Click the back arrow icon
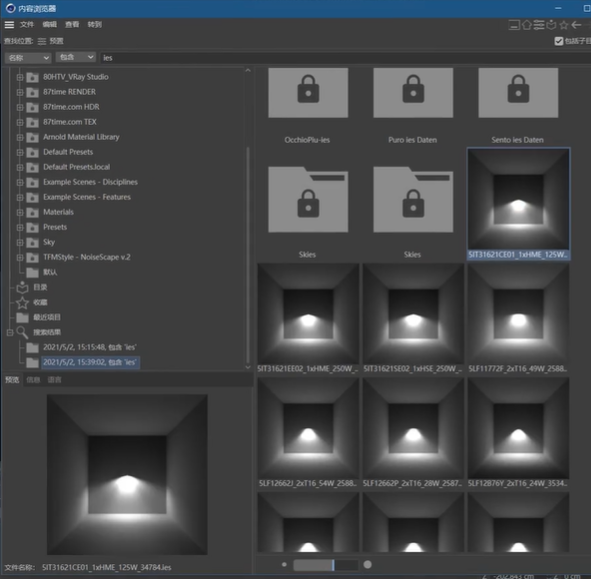The image size is (591, 579). [576, 25]
